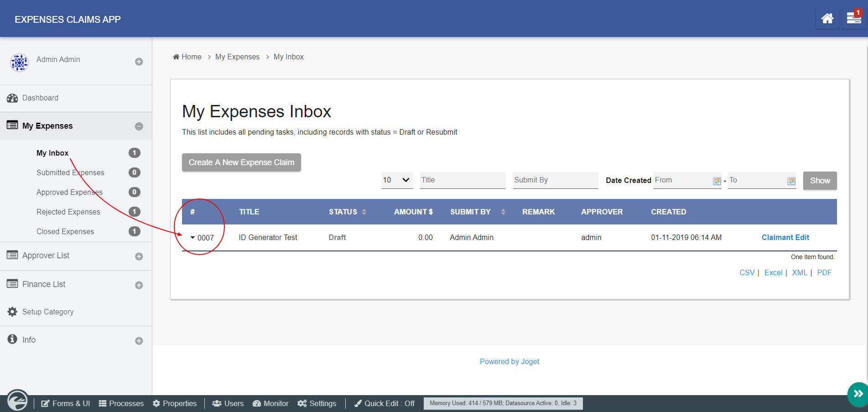Focus the Title filter field
This screenshot has width=868, height=412.
tap(463, 180)
